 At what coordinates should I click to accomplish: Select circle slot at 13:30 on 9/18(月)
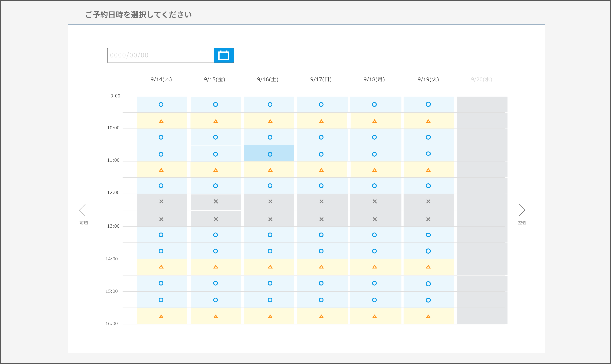point(374,251)
